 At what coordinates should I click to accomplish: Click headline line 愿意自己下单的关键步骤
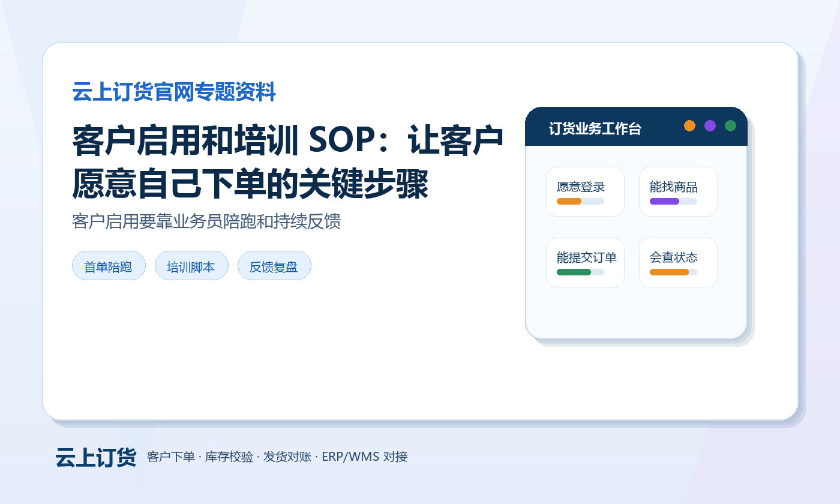pos(250,184)
